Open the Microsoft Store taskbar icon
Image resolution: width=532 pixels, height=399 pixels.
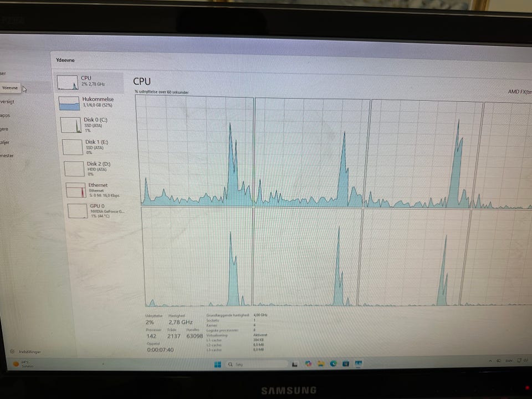[x=346, y=364]
